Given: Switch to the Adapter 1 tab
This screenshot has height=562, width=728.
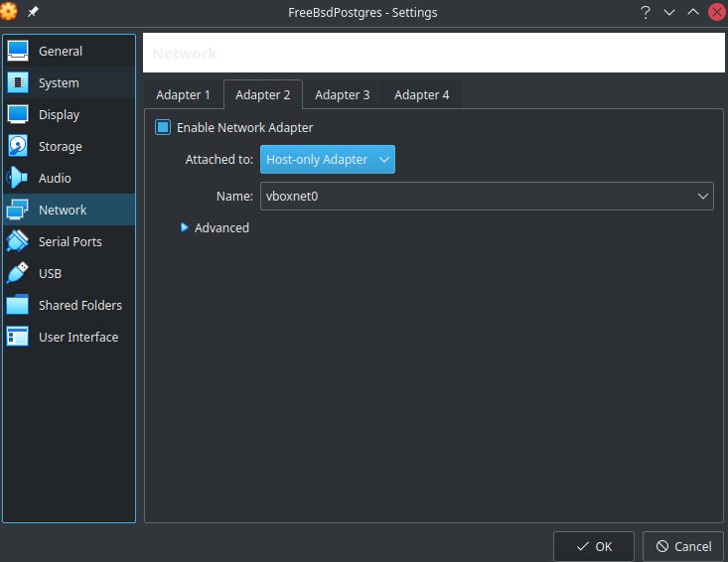Looking at the screenshot, I should point(183,94).
